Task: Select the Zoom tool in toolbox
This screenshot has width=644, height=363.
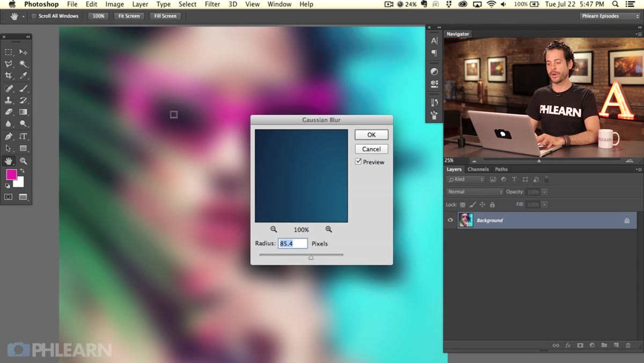Action: [23, 161]
